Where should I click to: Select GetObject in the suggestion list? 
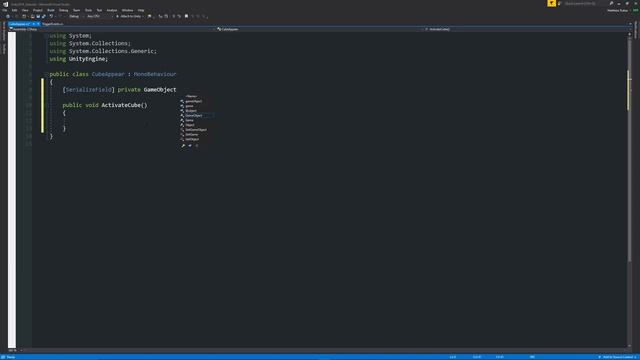192,139
